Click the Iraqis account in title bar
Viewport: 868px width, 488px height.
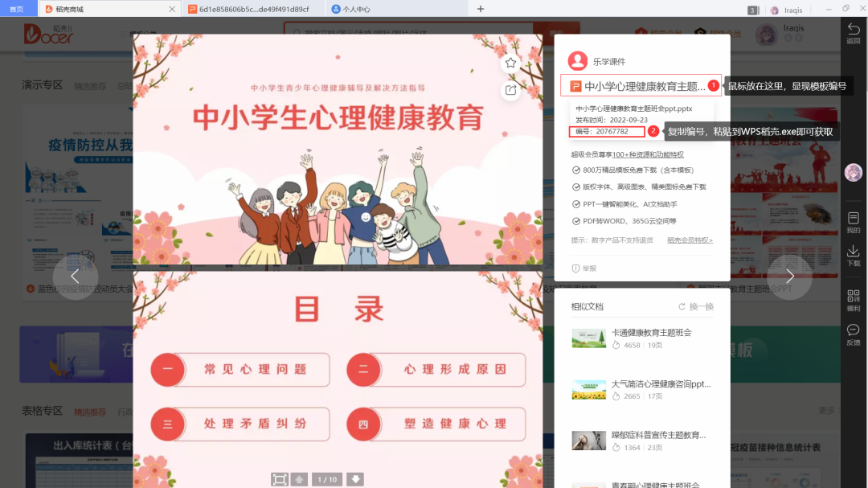click(787, 10)
